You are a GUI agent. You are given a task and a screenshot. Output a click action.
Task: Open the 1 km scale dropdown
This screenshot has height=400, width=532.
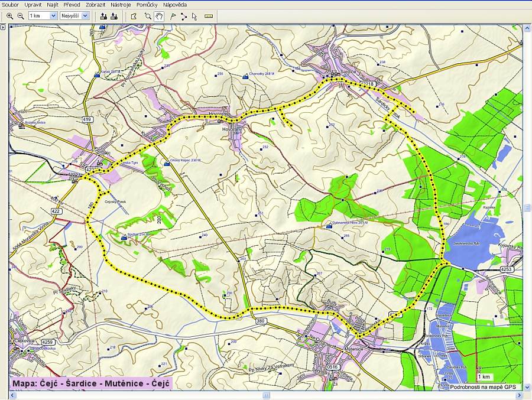[x=53, y=16]
